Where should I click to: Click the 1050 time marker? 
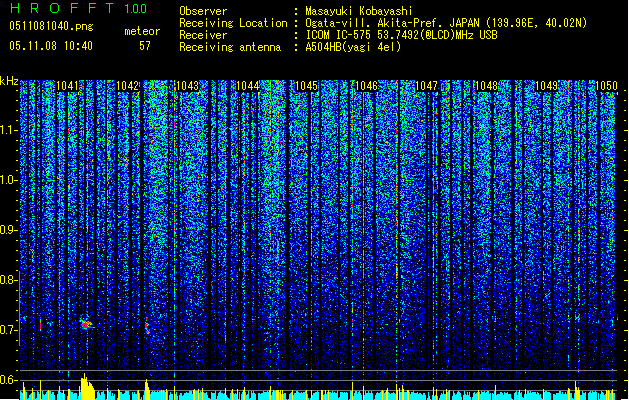[606, 86]
